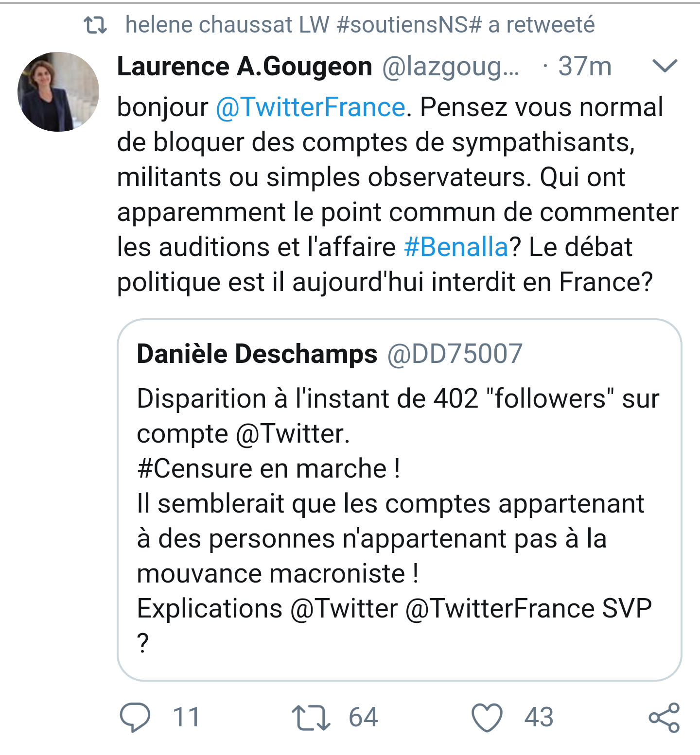Open the 37m tweet timestamp
The width and height of the screenshot is (700, 755).
pos(584,66)
